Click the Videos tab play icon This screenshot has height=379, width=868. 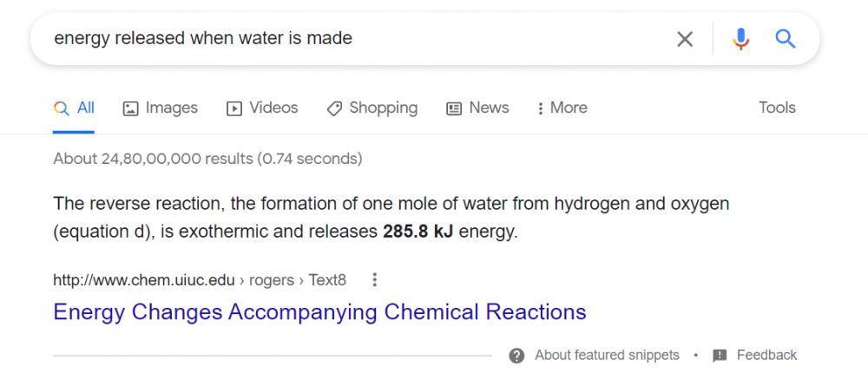(x=234, y=108)
